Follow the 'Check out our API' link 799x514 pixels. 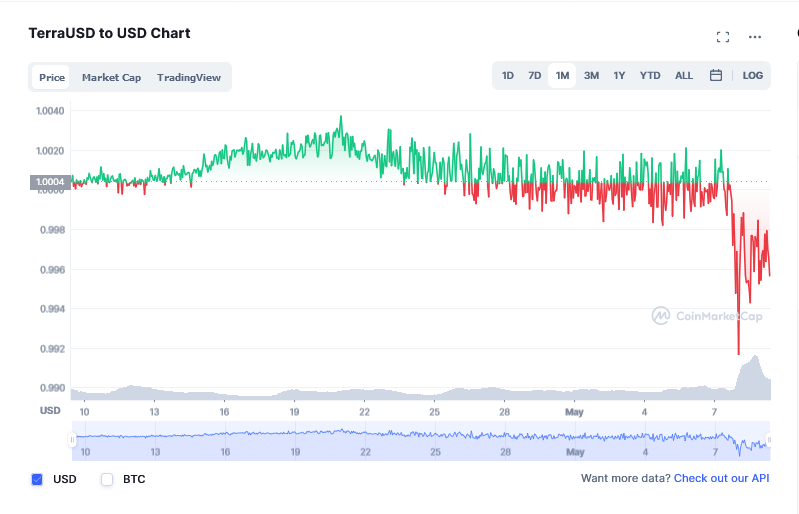click(722, 478)
